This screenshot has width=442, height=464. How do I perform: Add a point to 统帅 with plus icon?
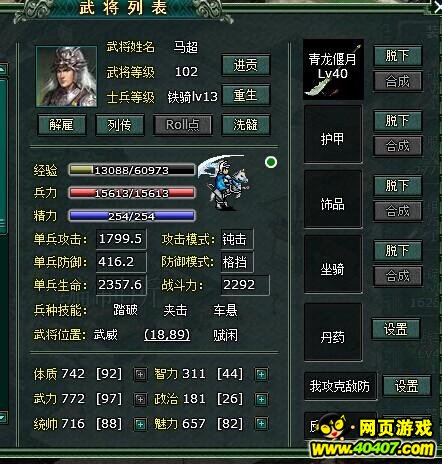[x=140, y=424]
